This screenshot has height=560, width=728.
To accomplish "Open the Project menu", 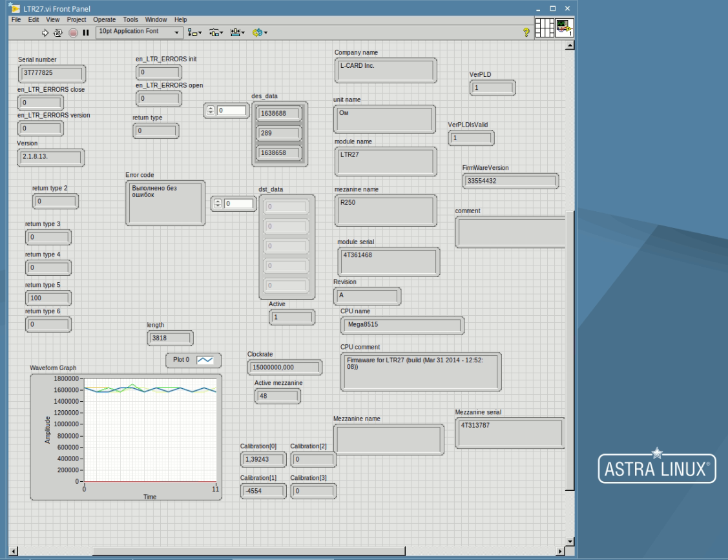I will [76, 19].
